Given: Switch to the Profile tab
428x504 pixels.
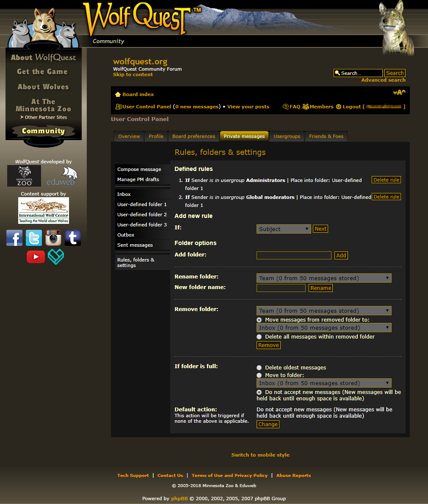Looking at the screenshot, I should click(156, 136).
